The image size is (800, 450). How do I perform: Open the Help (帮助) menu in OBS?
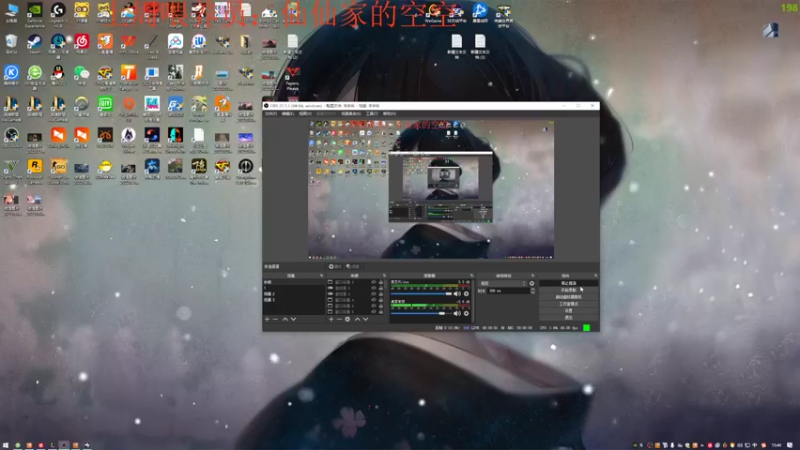click(x=389, y=113)
